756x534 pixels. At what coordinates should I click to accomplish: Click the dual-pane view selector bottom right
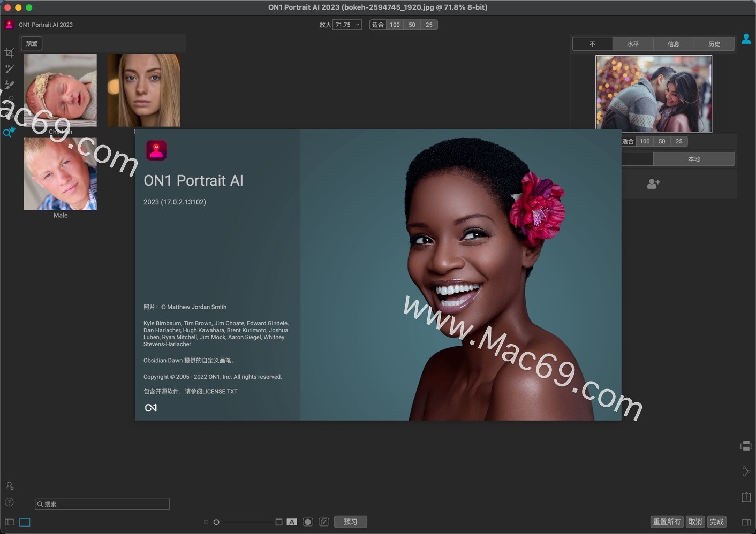(x=746, y=522)
